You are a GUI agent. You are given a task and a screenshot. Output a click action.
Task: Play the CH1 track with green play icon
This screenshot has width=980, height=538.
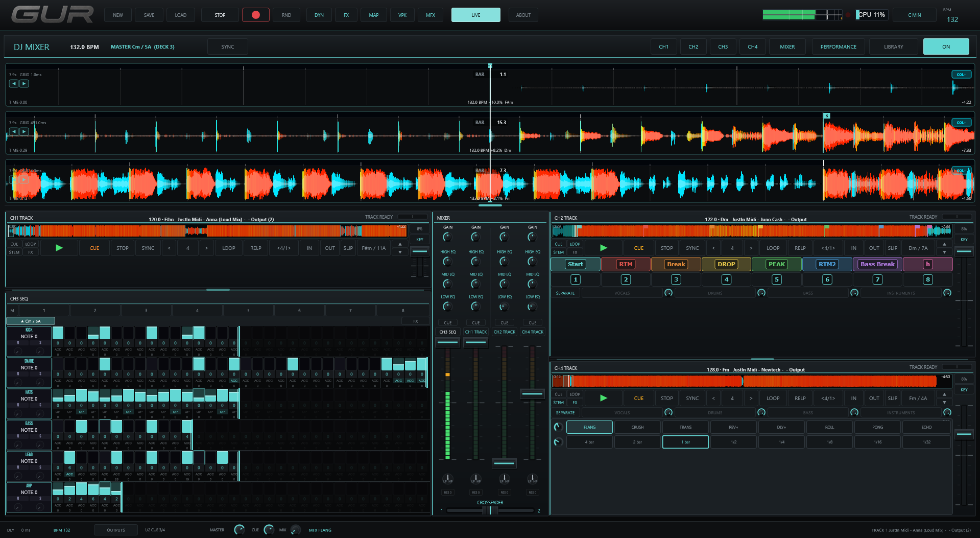pos(59,248)
